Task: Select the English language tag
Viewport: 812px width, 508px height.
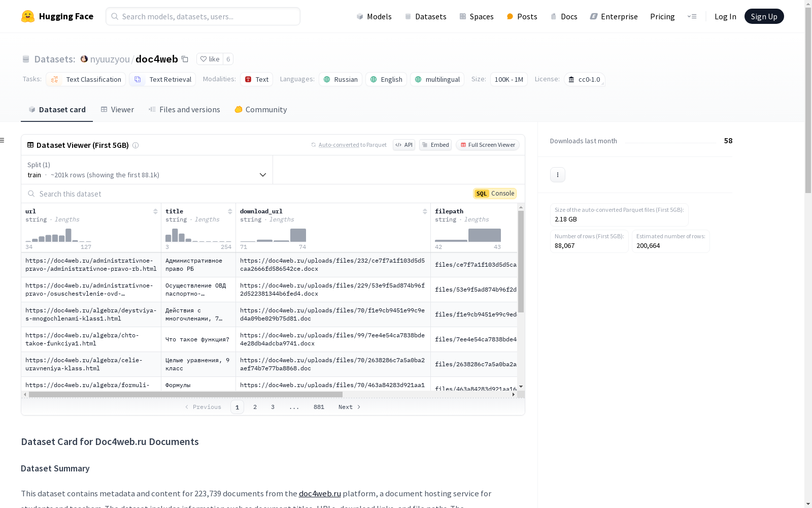Action: click(386, 79)
